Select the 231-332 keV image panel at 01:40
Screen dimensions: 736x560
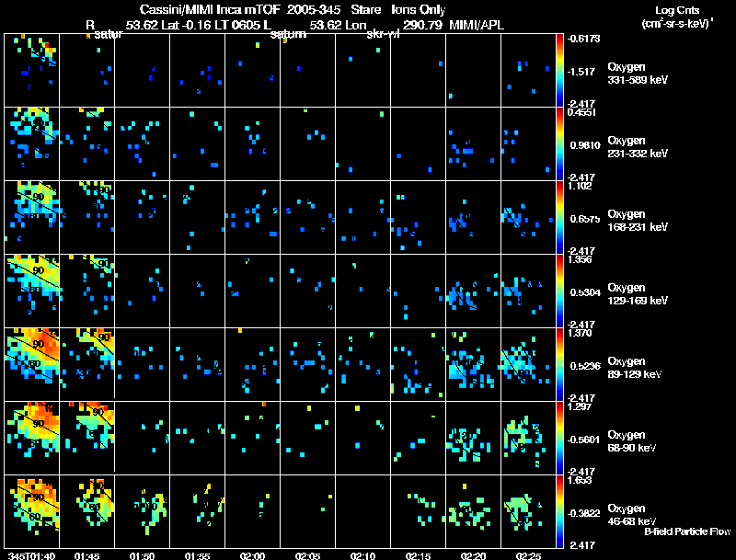[x=32, y=143]
